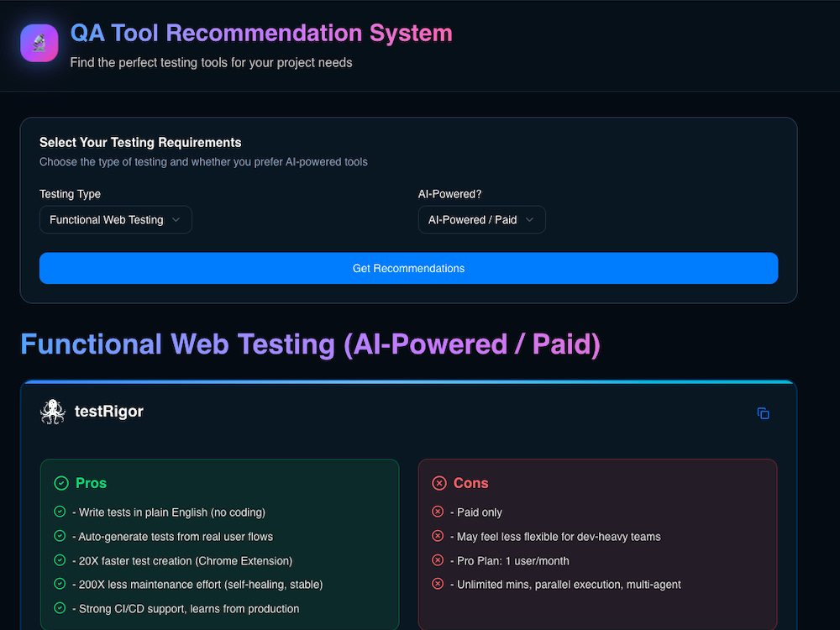This screenshot has width=840, height=630.
Task: Click 'Pro Plan: 1 user/month' text
Action: 510,561
